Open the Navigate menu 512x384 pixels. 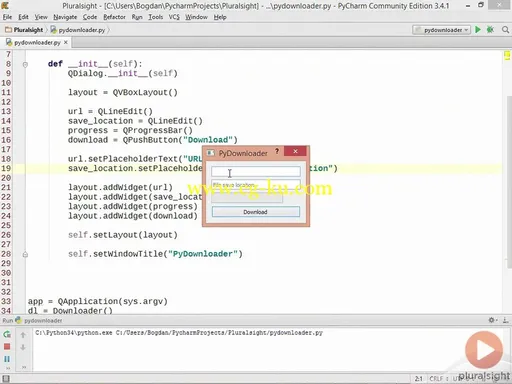pyautogui.click(x=65, y=17)
